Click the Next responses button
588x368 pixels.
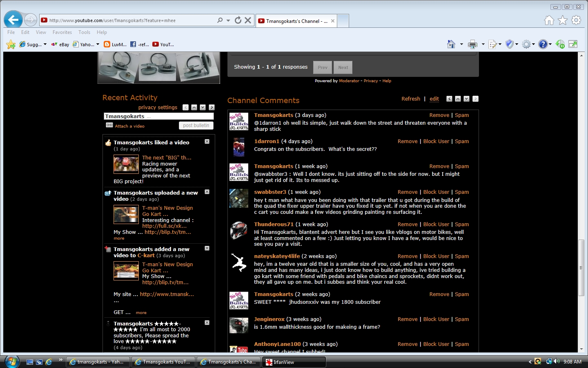343,67
